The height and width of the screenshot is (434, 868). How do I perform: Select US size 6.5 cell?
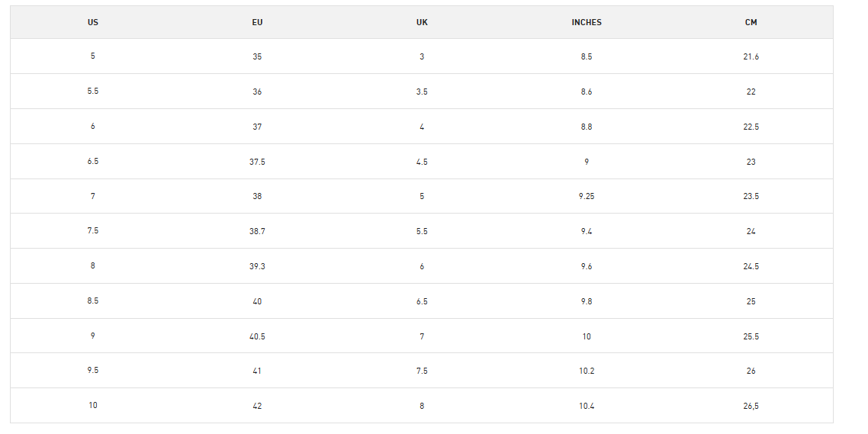click(93, 162)
